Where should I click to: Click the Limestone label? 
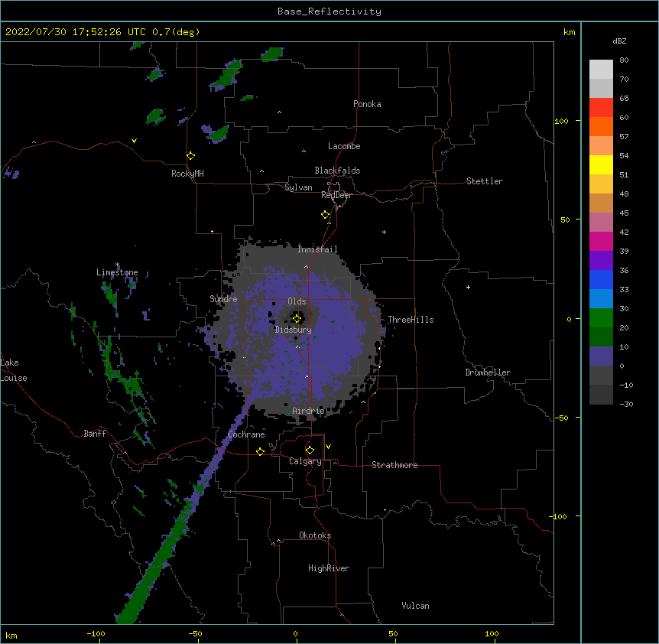click(117, 272)
